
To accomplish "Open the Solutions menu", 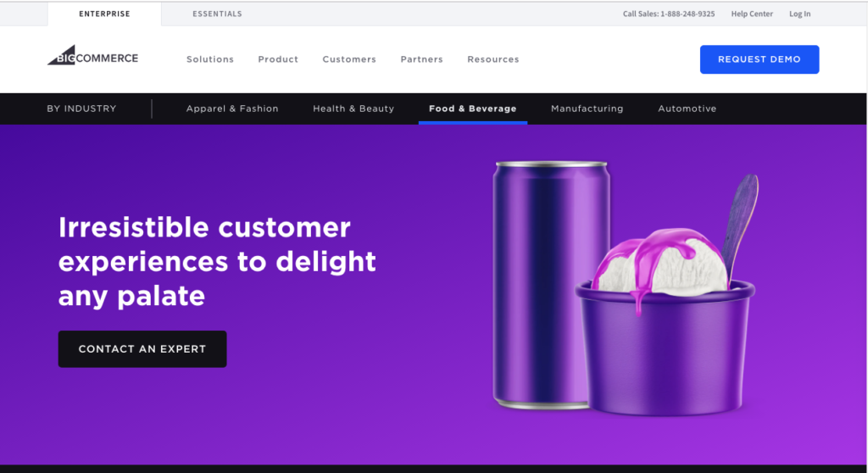I will [210, 59].
